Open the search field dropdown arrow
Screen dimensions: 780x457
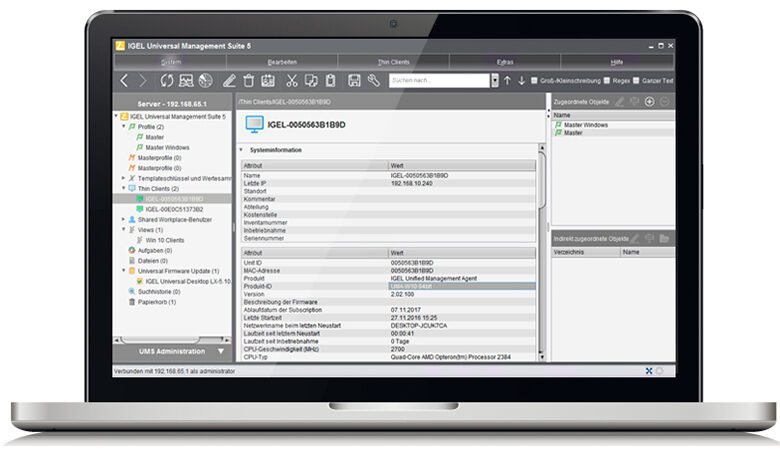coord(494,81)
